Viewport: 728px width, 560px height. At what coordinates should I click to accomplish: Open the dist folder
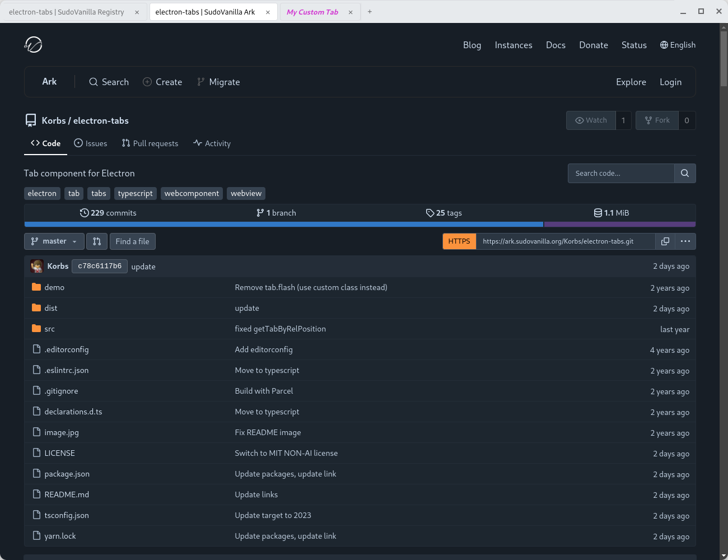click(51, 308)
